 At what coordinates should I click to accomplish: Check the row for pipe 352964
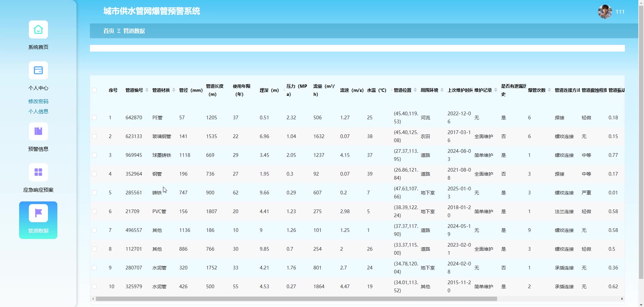pos(94,174)
